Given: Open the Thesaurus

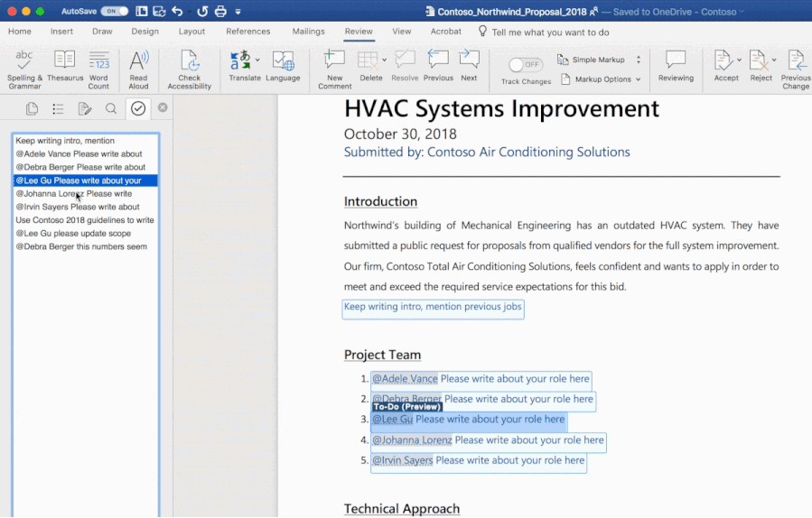Looking at the screenshot, I should [65, 66].
